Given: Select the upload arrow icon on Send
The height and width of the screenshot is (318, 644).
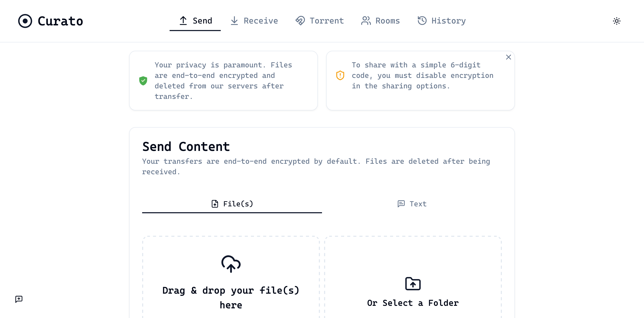Looking at the screenshot, I should (x=183, y=21).
